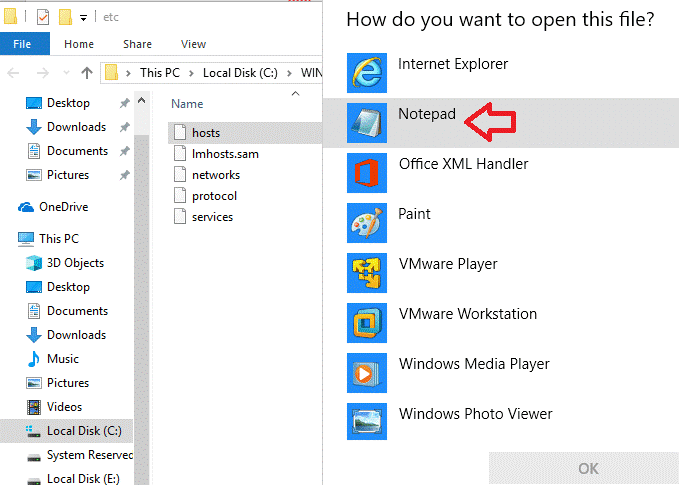Select pinned Desktop in Quick access

coord(68,103)
